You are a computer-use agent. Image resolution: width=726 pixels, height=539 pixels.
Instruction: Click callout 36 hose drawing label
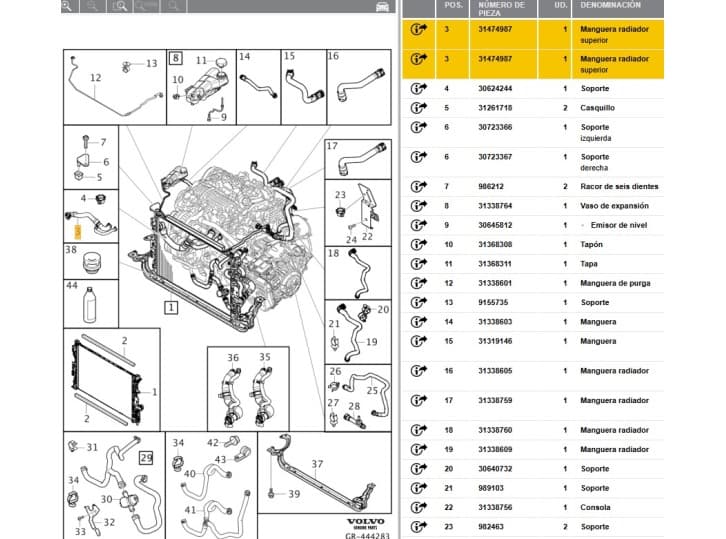(x=233, y=357)
